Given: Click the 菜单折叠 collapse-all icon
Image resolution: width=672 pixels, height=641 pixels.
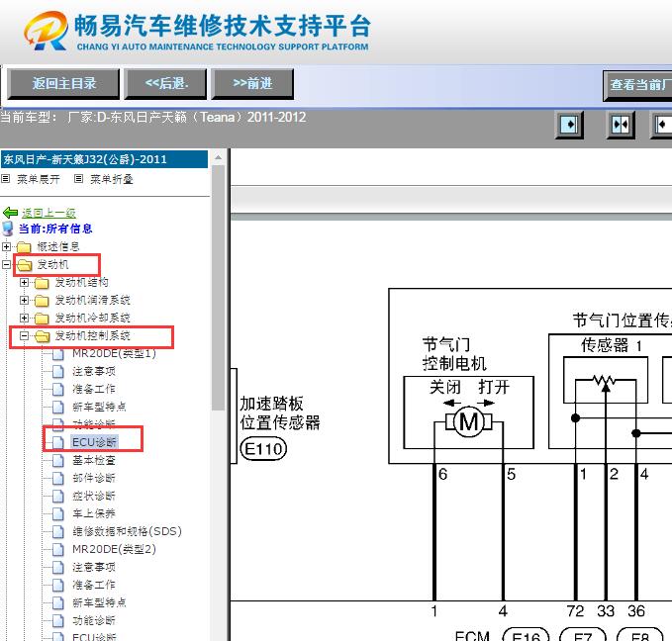Looking at the screenshot, I should click(x=78, y=179).
